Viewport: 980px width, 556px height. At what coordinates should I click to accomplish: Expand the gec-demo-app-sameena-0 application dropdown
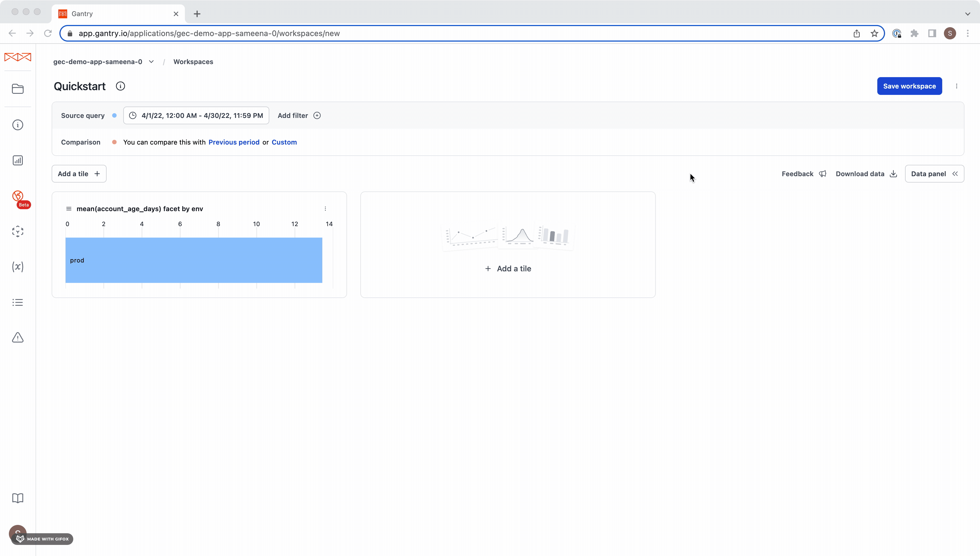point(151,62)
